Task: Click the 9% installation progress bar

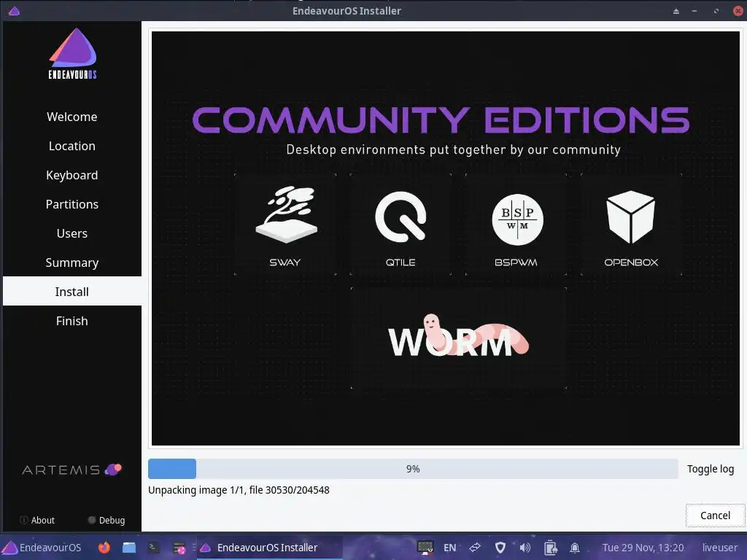Action: click(x=413, y=469)
